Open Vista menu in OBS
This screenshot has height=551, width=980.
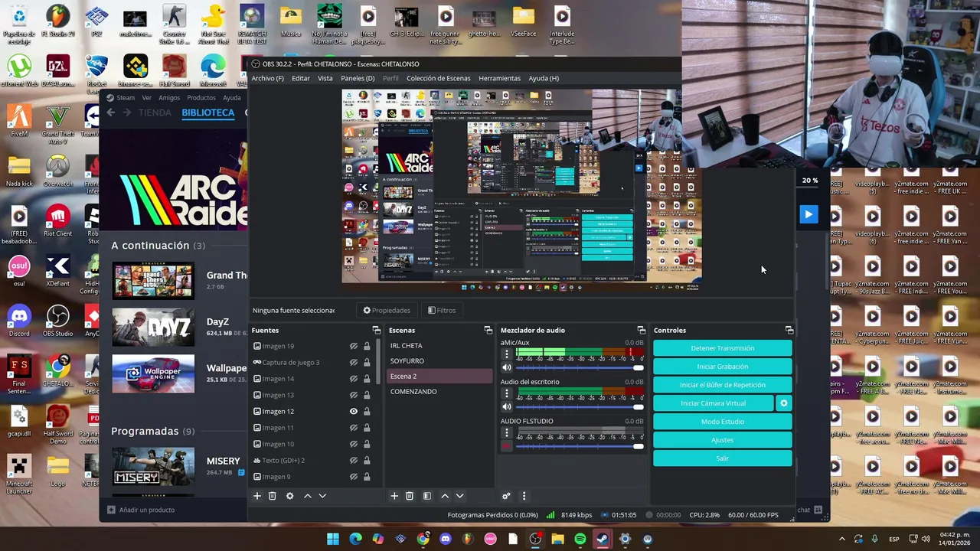click(325, 78)
